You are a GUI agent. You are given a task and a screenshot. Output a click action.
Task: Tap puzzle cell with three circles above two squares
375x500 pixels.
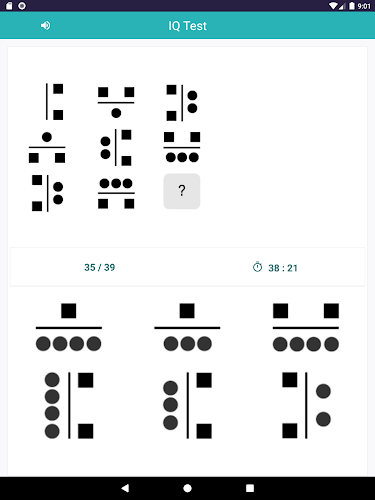[x=116, y=193]
